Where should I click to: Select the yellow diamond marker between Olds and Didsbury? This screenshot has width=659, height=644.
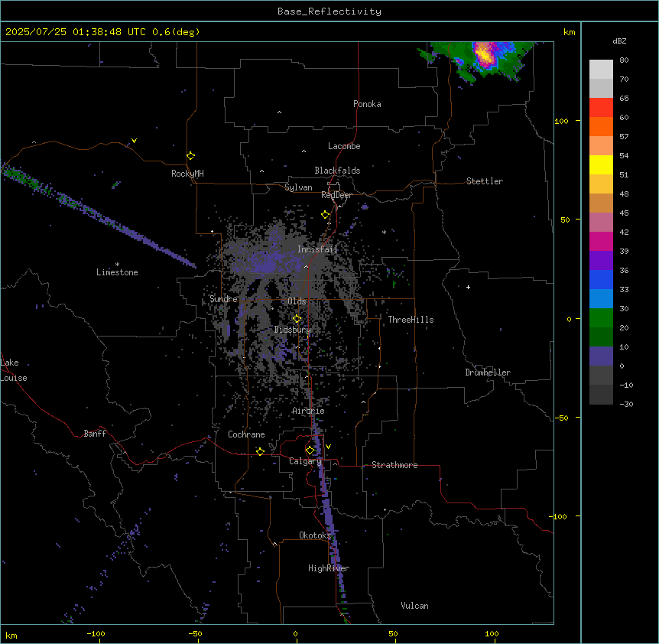coord(297,319)
